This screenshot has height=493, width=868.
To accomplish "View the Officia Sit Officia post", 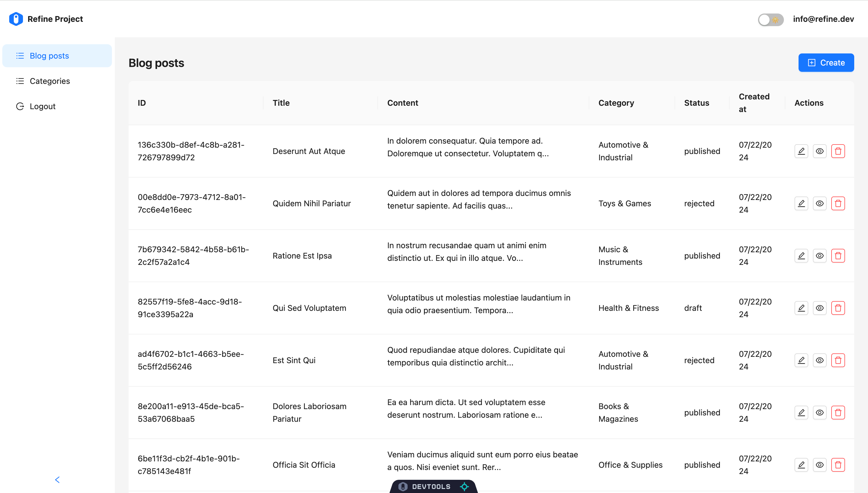I will click(x=819, y=465).
